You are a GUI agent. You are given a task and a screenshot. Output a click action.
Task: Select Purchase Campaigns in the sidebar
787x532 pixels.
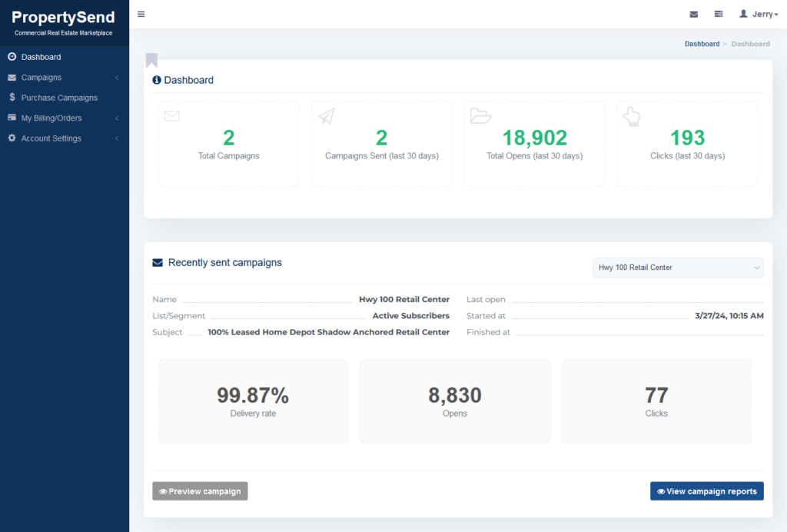58,98
